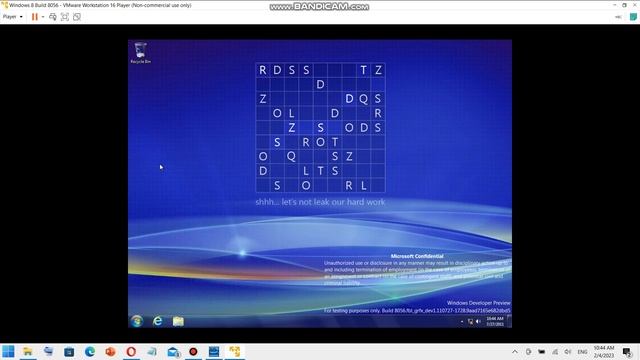Click the Z cell in the top-right grid corner
This screenshot has width=640, height=360.
(378, 70)
